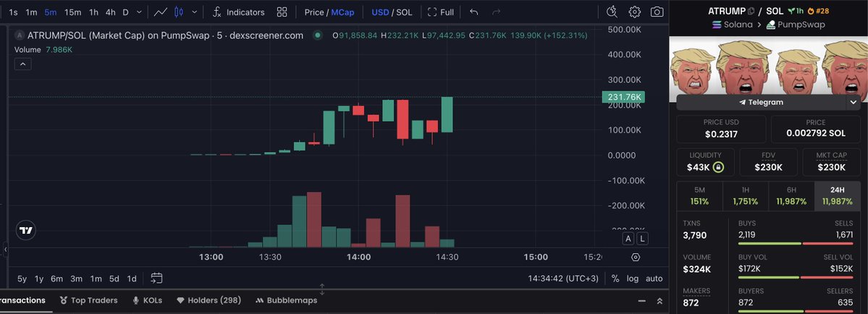868x314 pixels.
Task: Open chart settings gear icon
Action: pos(634,12)
